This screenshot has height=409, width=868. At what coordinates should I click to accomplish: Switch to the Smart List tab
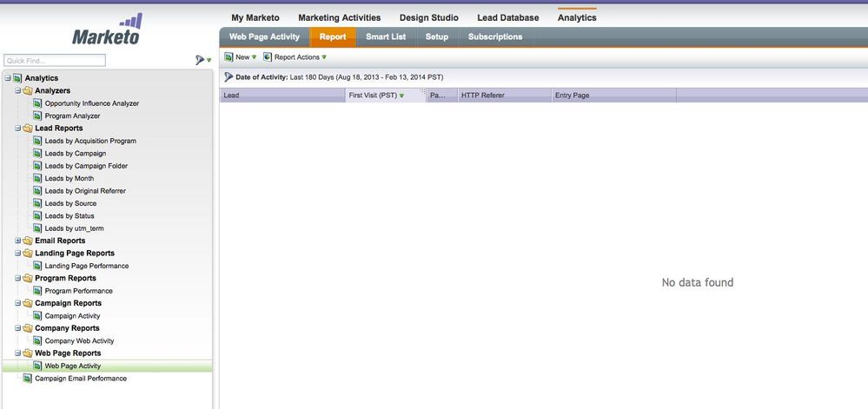click(385, 37)
